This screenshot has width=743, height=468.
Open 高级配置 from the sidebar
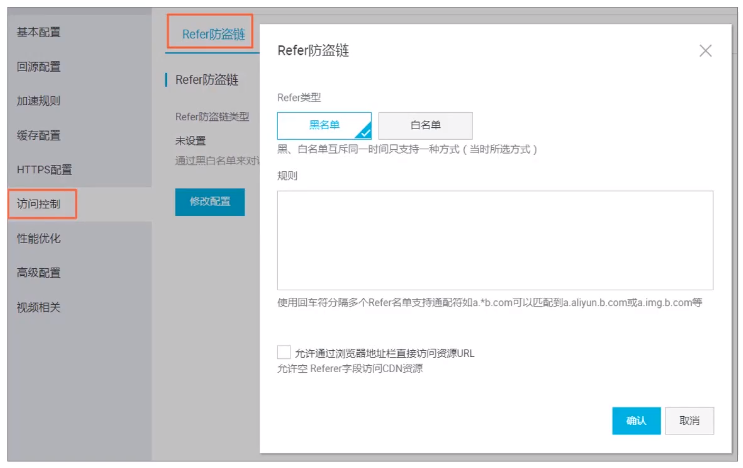(x=39, y=272)
